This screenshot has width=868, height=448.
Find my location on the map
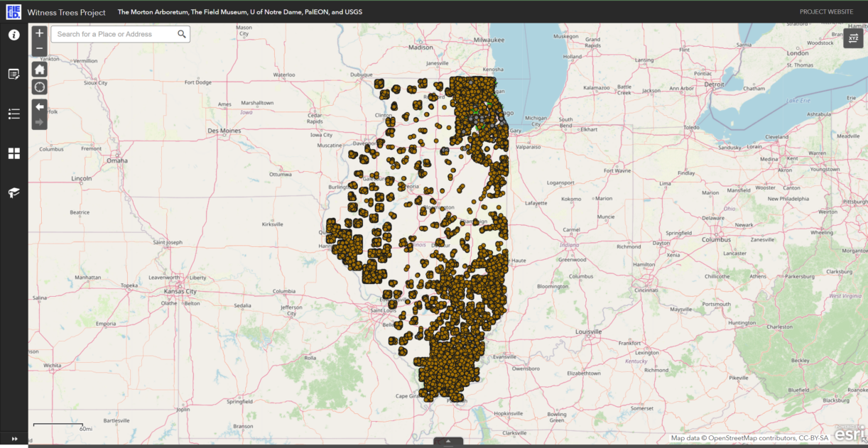coord(40,87)
